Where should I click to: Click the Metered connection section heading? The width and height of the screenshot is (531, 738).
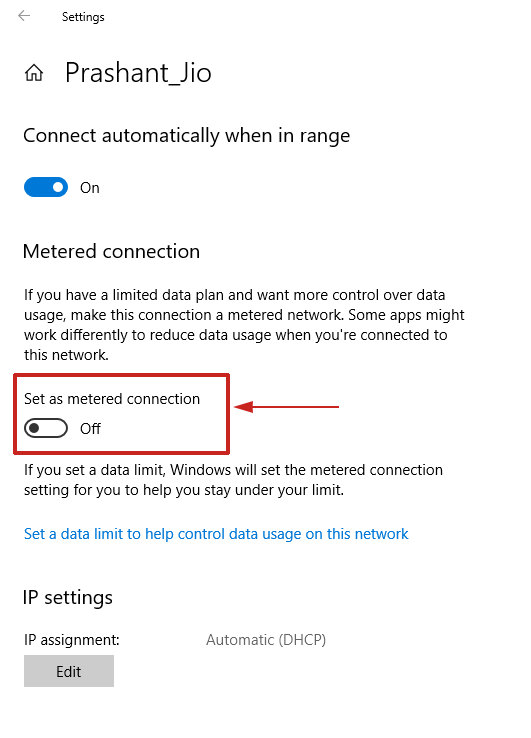click(x=112, y=251)
